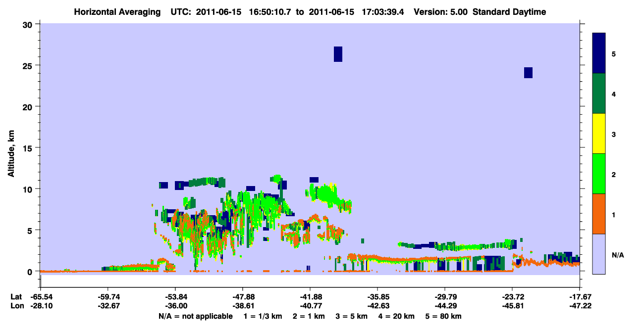Click latitude value -41.88
The height and width of the screenshot is (330, 644).
click(x=310, y=297)
